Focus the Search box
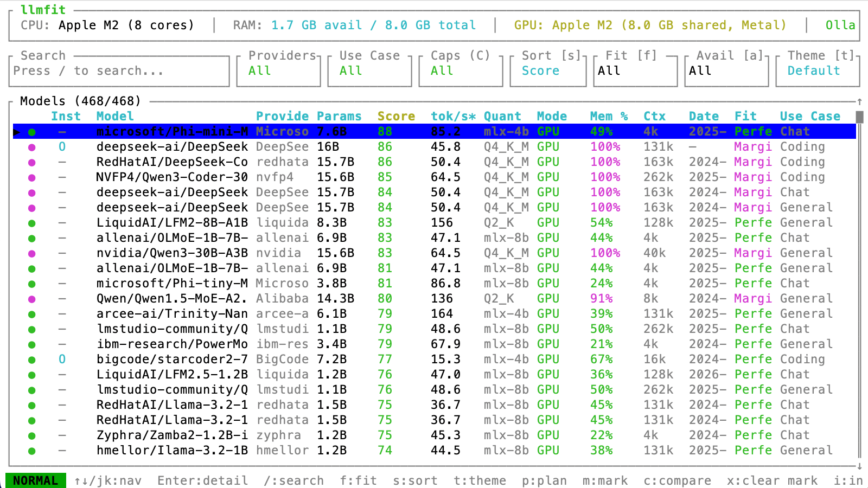Viewport: 868px width, 488px height. pos(119,70)
